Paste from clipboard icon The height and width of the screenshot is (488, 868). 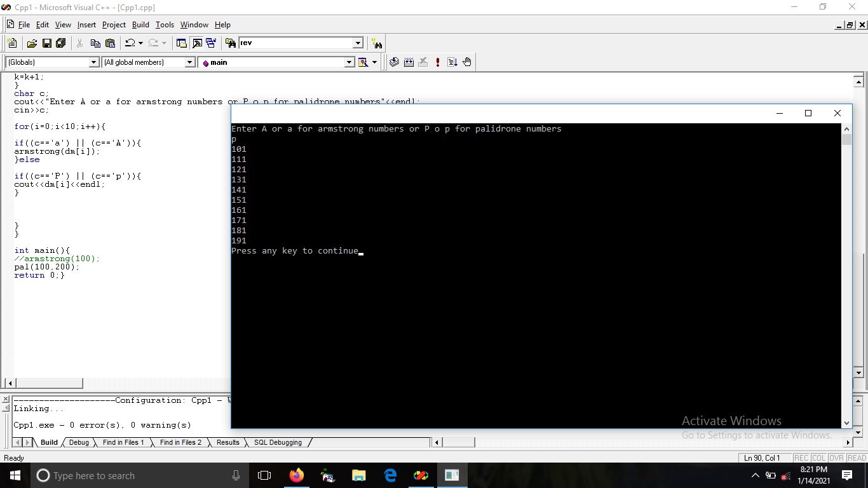coord(110,43)
